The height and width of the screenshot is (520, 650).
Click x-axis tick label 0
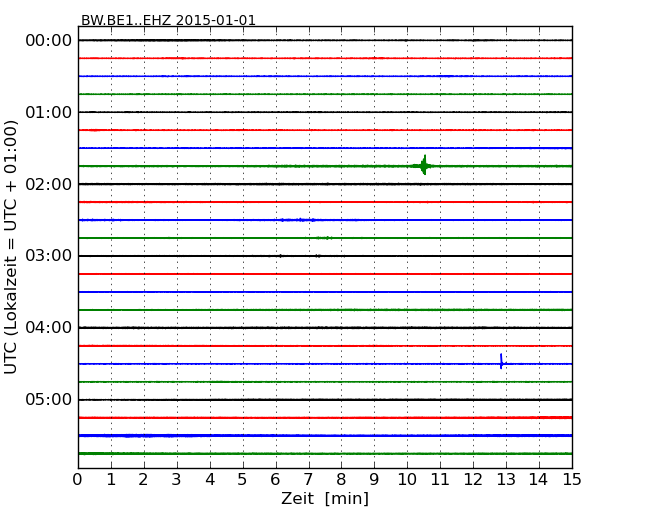(78, 480)
